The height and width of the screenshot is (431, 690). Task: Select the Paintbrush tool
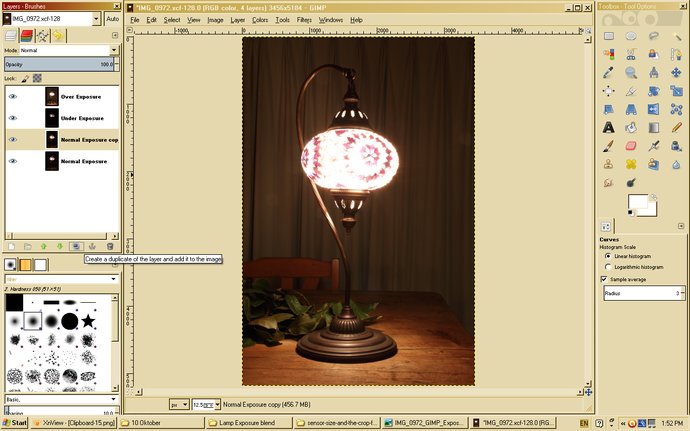click(609, 146)
